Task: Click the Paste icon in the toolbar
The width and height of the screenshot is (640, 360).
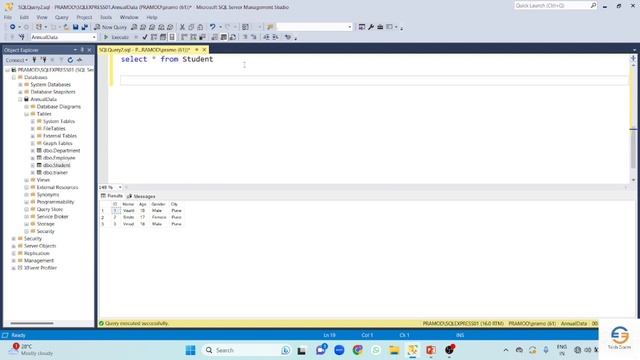Action: 200,27
